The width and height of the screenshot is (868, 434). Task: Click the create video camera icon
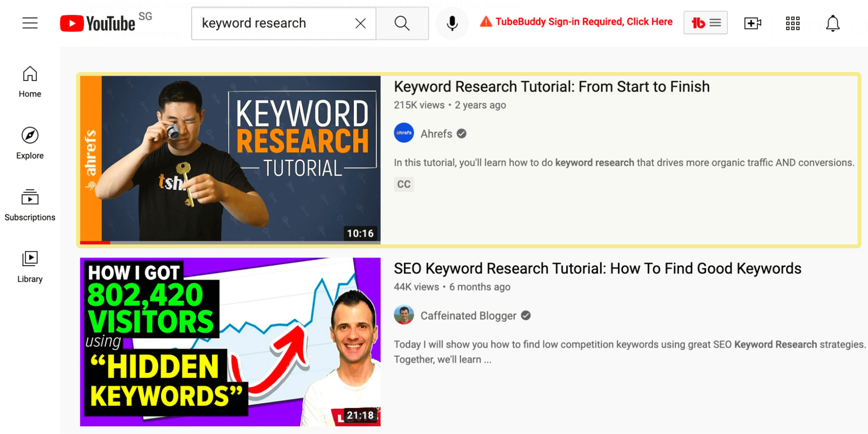[752, 23]
